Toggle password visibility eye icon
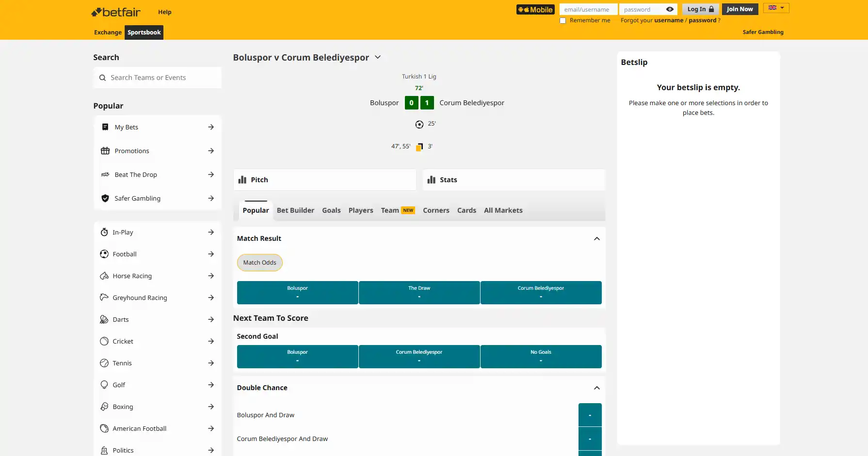The image size is (868, 456). pos(670,9)
